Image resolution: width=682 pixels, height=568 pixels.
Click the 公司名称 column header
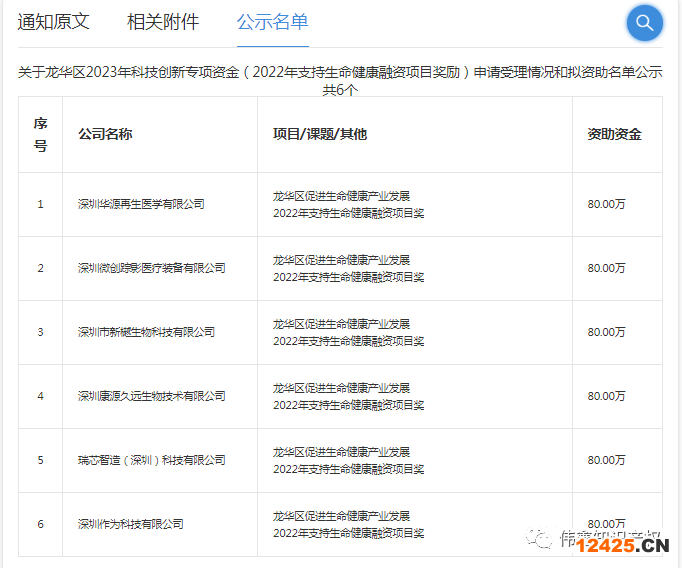[105, 134]
